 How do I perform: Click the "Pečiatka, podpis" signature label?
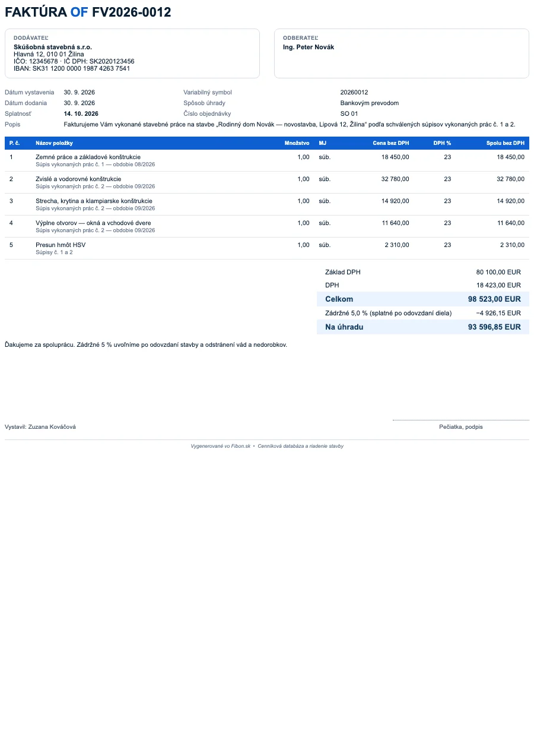point(461,427)
